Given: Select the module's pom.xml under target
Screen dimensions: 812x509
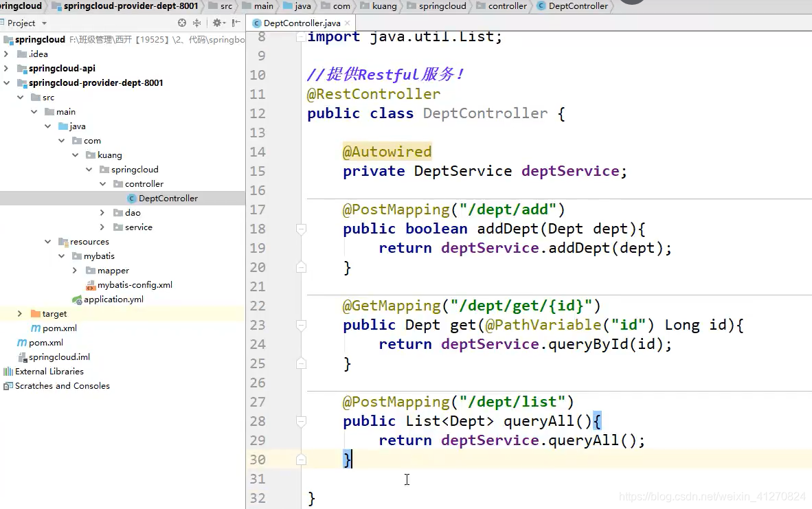Looking at the screenshot, I should coord(54,328).
